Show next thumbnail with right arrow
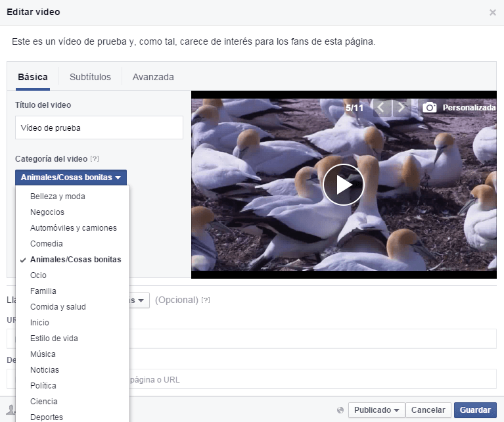This screenshot has width=504, height=422. click(401, 107)
